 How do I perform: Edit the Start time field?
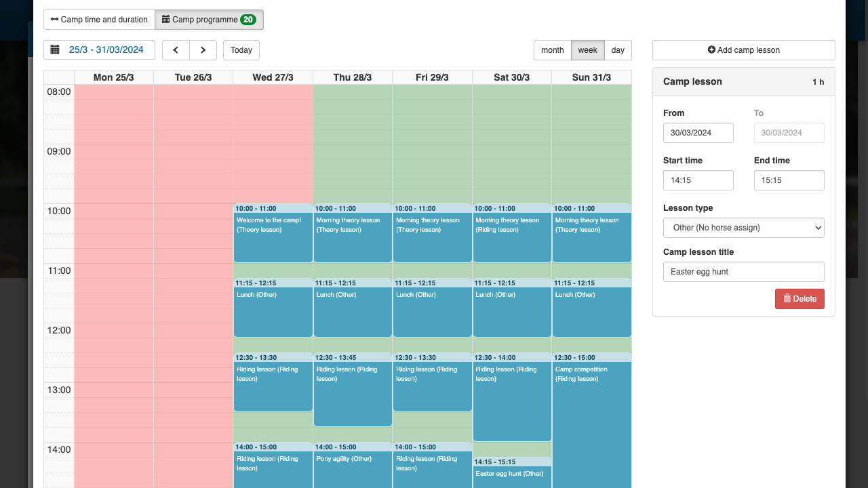(698, 180)
